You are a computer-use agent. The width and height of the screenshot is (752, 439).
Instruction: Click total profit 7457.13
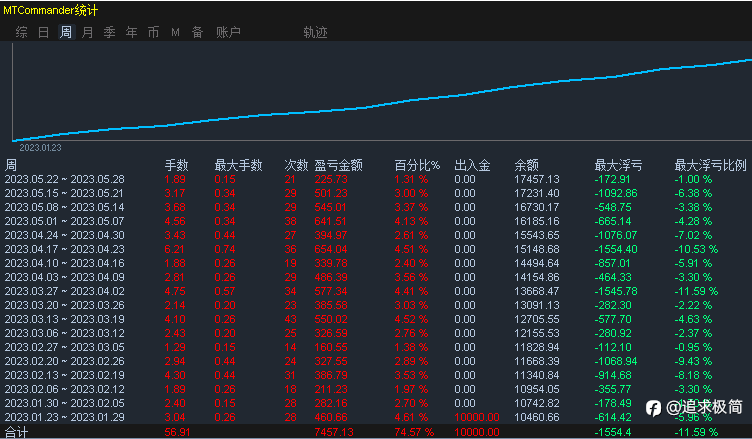coord(334,432)
